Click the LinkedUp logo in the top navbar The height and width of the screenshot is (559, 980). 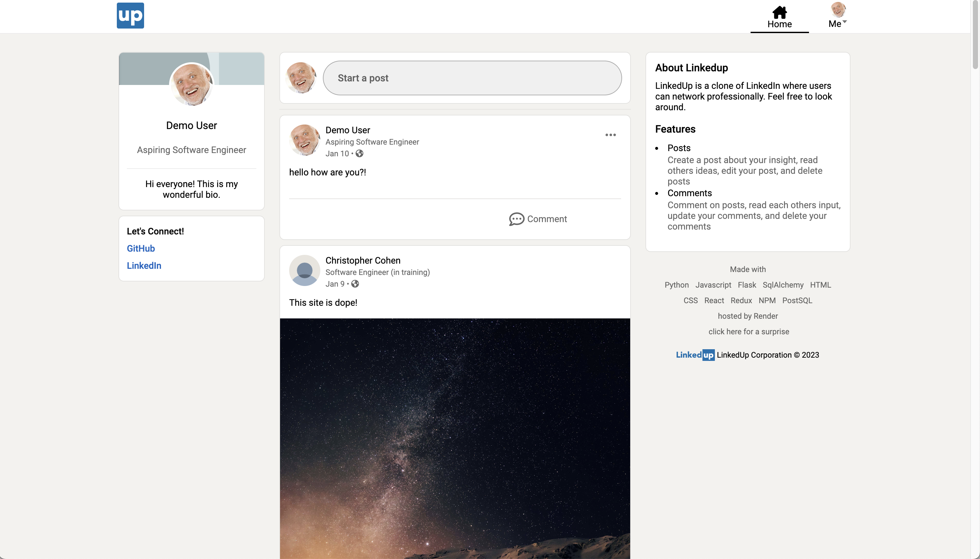click(x=130, y=15)
